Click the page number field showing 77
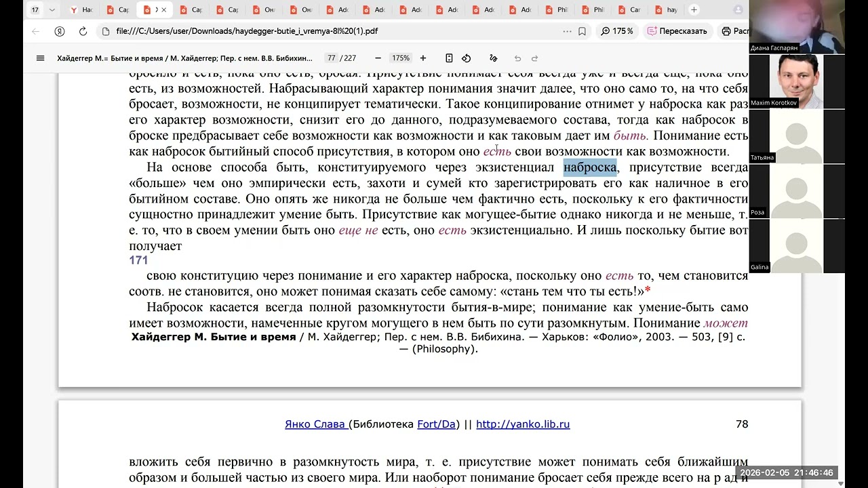Image resolution: width=868 pixels, height=488 pixels. 331,58
